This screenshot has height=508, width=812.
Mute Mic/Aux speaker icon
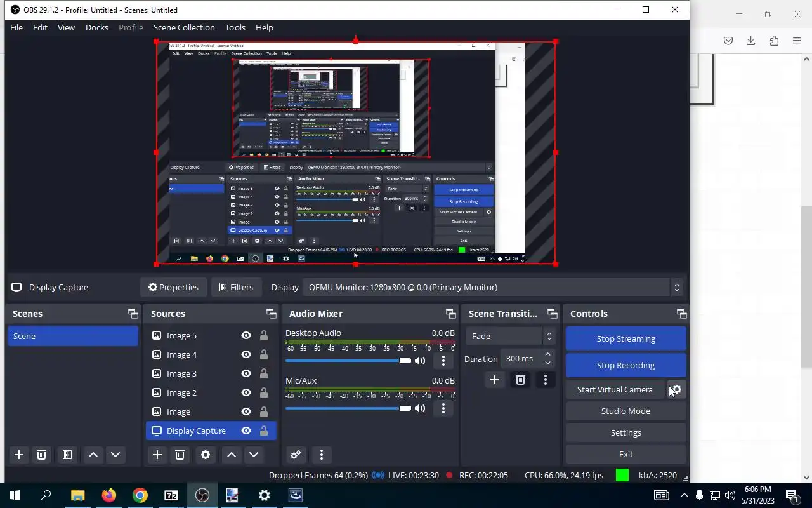click(420, 408)
